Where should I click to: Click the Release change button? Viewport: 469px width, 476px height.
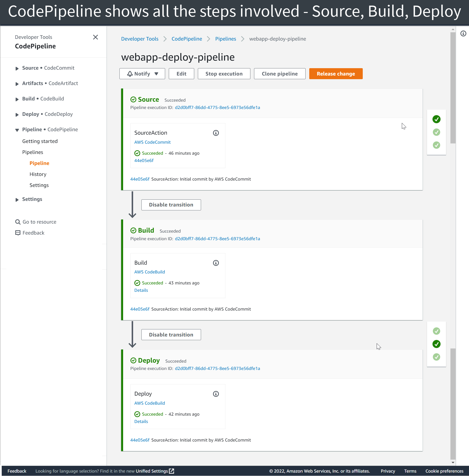[x=336, y=73]
